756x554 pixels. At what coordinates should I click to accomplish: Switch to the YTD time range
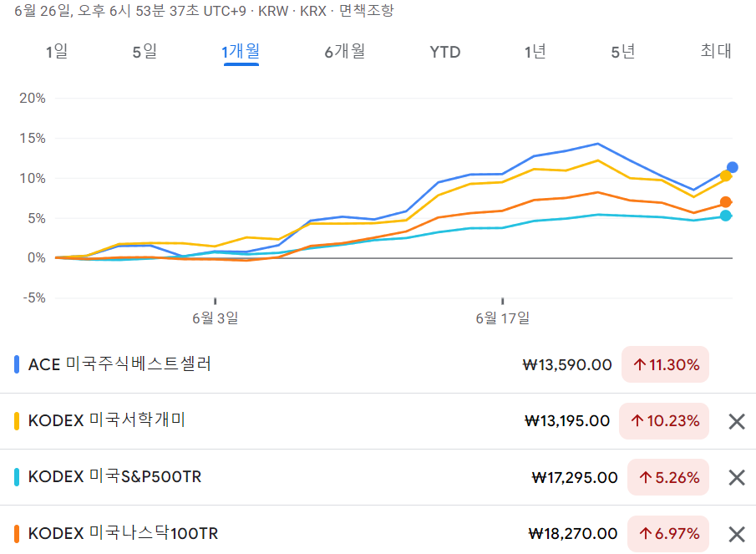click(445, 52)
